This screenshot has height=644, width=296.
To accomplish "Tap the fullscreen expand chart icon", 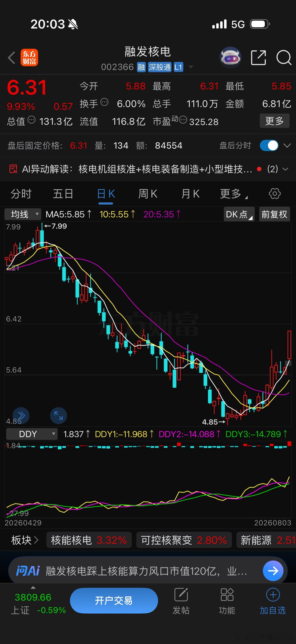I will click(x=58, y=416).
